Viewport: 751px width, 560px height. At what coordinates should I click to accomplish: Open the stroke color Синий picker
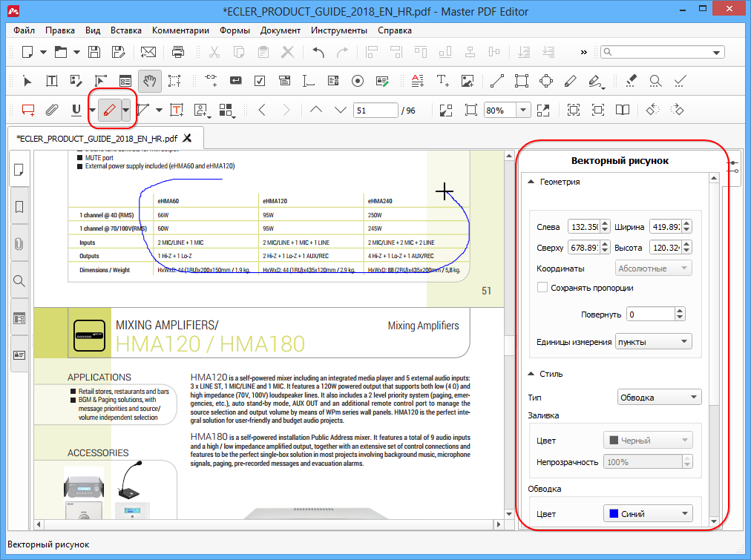pos(648,513)
